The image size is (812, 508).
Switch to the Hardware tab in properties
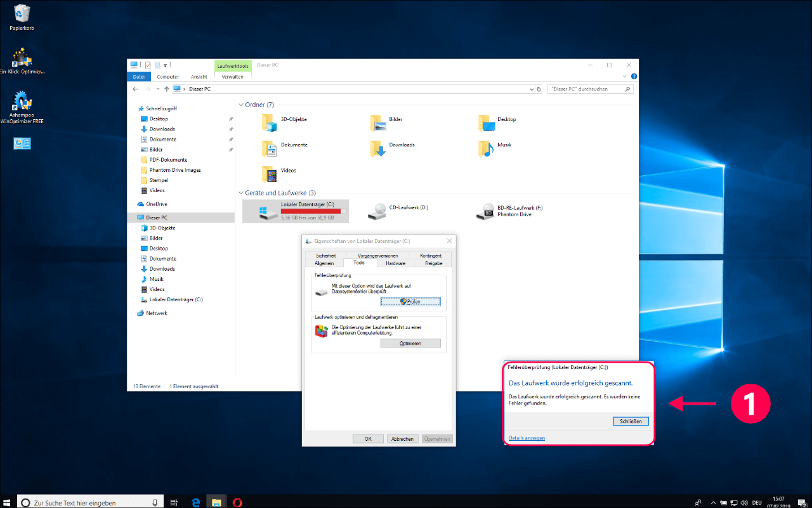pyautogui.click(x=396, y=263)
